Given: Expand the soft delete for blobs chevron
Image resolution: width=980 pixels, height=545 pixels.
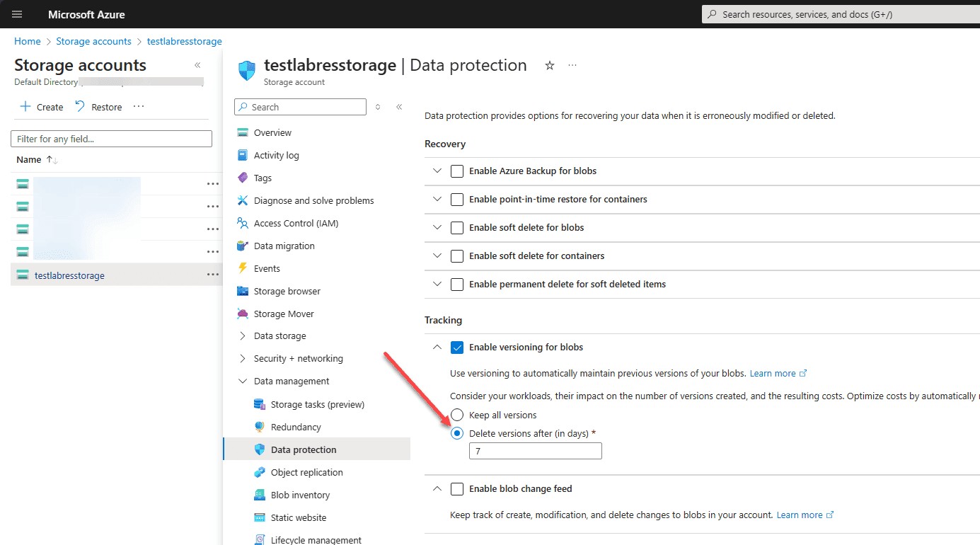Looking at the screenshot, I should (437, 227).
